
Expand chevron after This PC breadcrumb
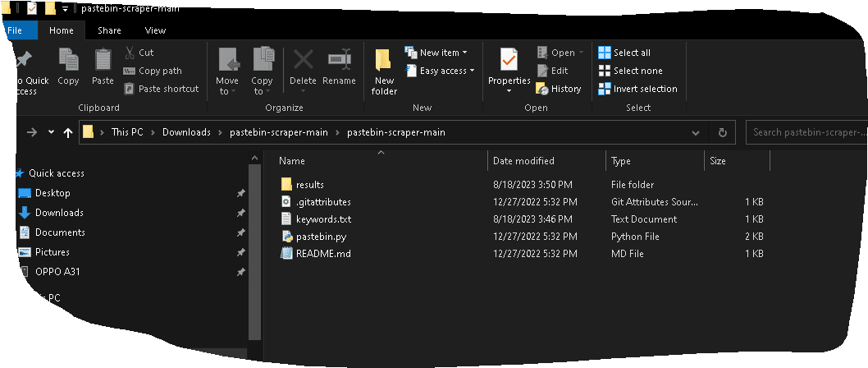click(x=153, y=132)
